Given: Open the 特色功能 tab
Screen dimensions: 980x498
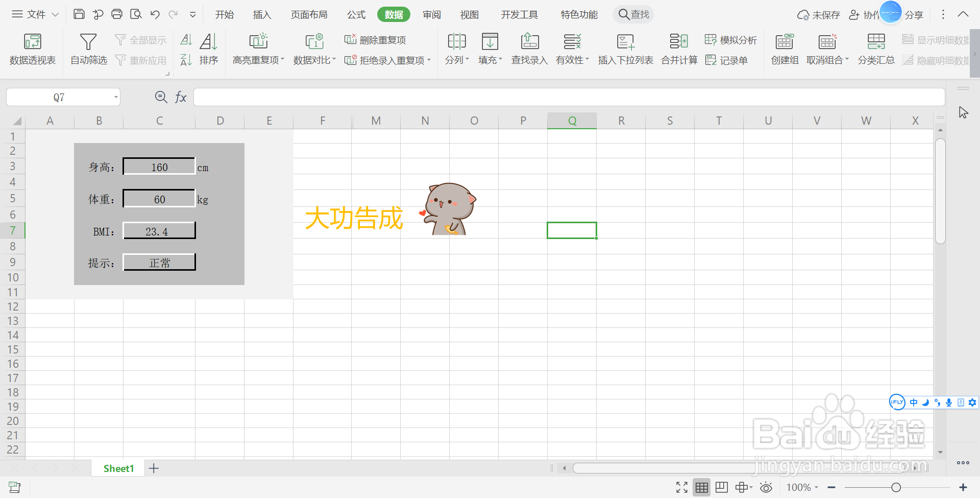Looking at the screenshot, I should [579, 14].
